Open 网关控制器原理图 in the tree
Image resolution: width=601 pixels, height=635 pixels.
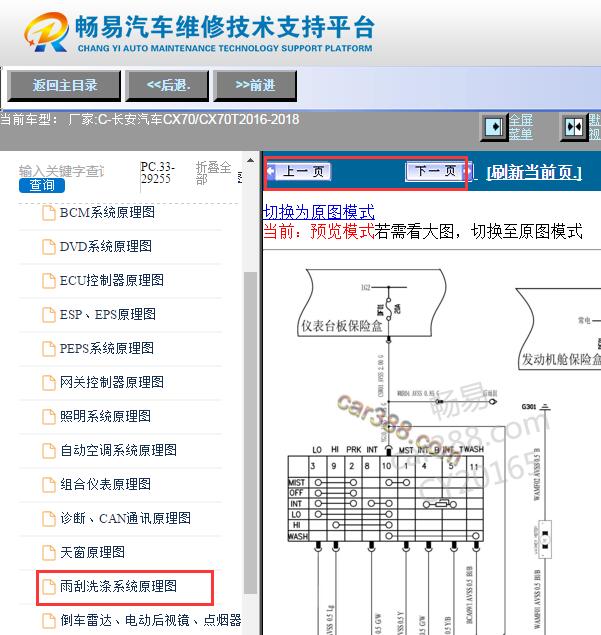point(112,382)
